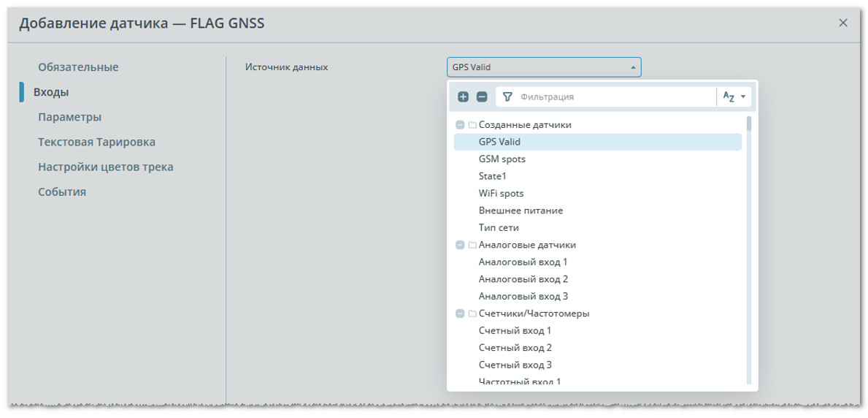Click the Источник данных label

pos(287,67)
